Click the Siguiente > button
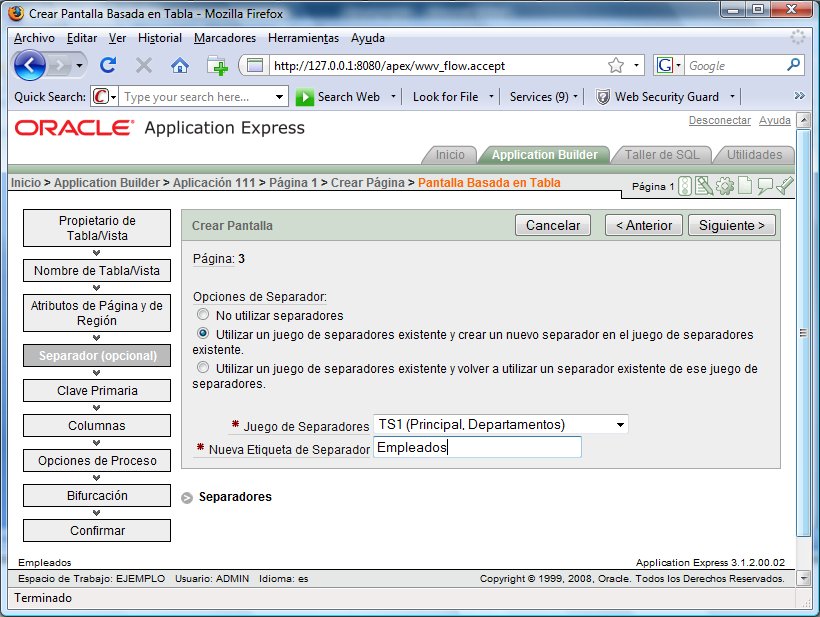820x617 pixels. click(x=732, y=225)
